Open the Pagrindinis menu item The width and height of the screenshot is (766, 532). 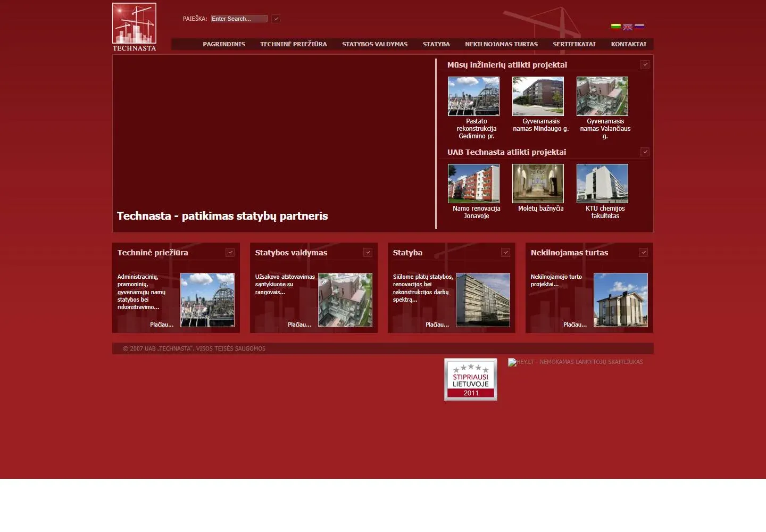[x=224, y=44]
